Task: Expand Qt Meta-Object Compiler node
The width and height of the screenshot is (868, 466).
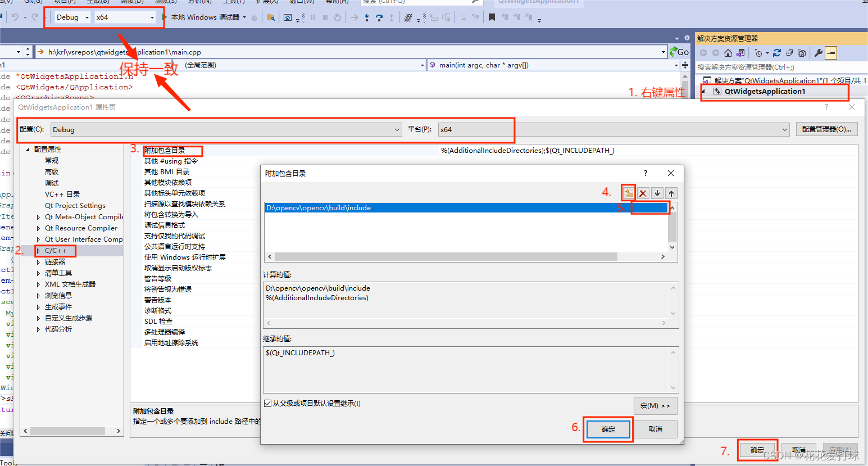Action: point(38,217)
